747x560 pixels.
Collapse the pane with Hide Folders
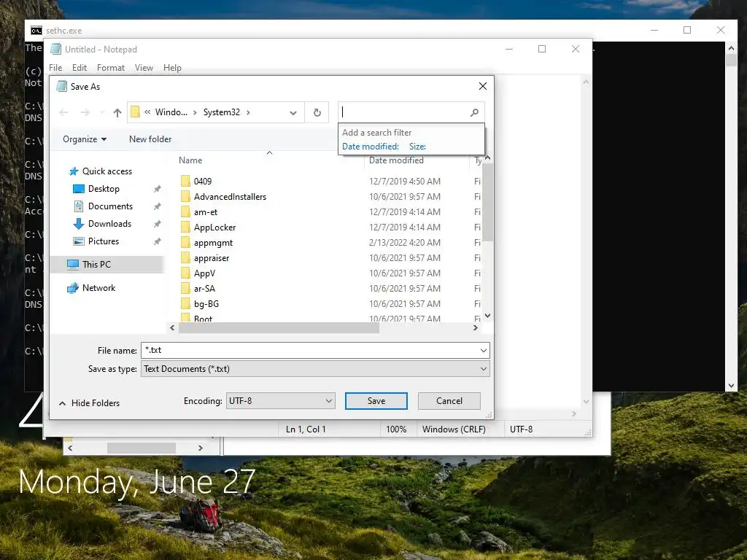pyautogui.click(x=89, y=403)
